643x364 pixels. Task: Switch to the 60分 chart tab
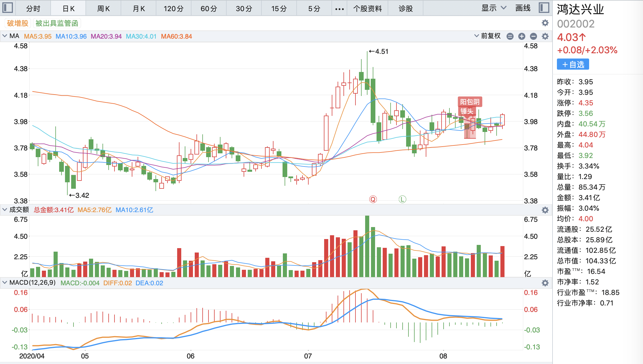[208, 8]
